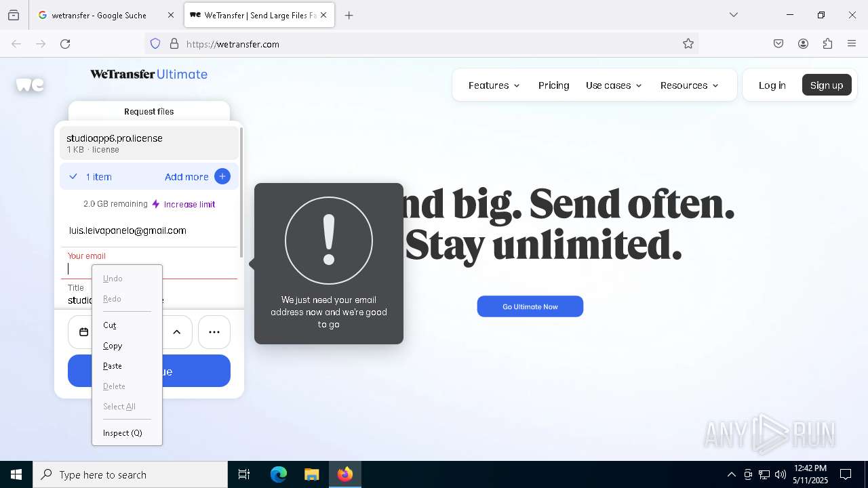The height and width of the screenshot is (488, 868).
Task: Expand the Use cases dropdown
Action: tap(614, 85)
